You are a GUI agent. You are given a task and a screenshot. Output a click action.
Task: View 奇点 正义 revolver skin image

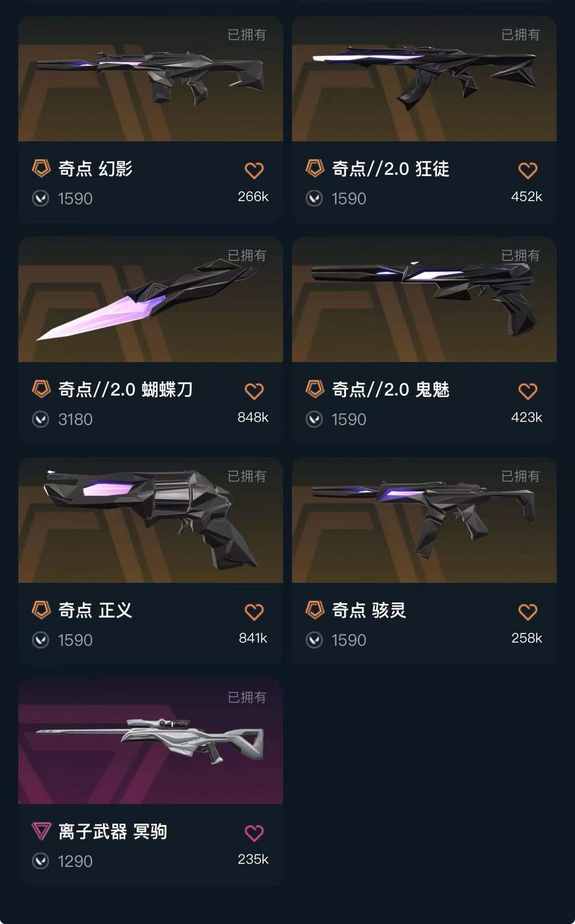(151, 520)
